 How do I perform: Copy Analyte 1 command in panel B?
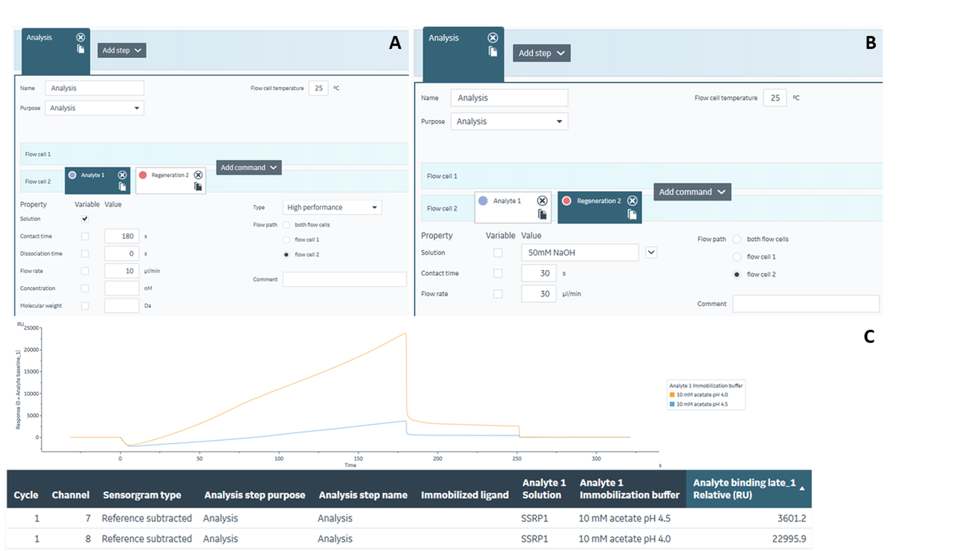pyautogui.click(x=542, y=214)
